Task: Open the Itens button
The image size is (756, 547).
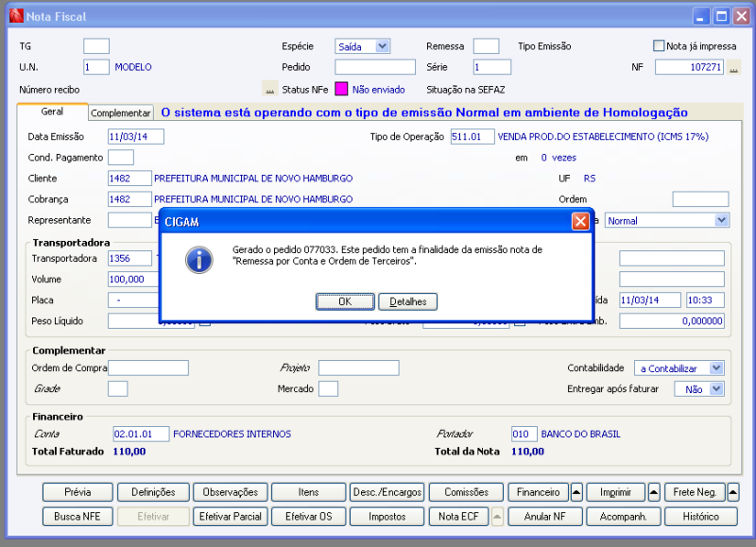Action: (309, 492)
